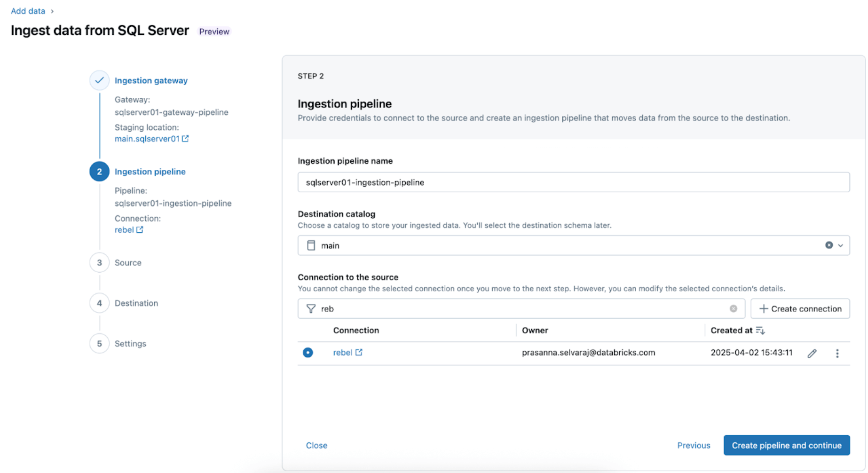The height and width of the screenshot is (473, 868).
Task: Click Create pipeline and continue
Action: (786, 445)
